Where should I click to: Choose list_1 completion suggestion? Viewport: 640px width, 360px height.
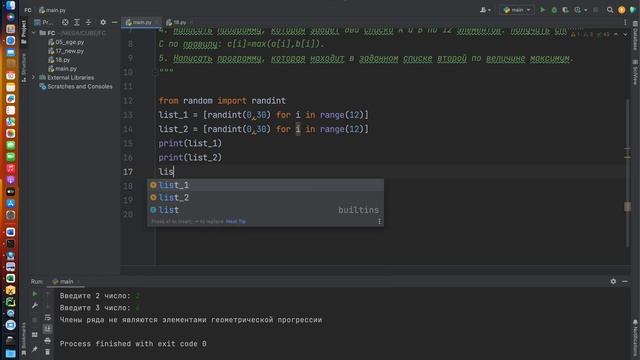pyautogui.click(x=265, y=185)
